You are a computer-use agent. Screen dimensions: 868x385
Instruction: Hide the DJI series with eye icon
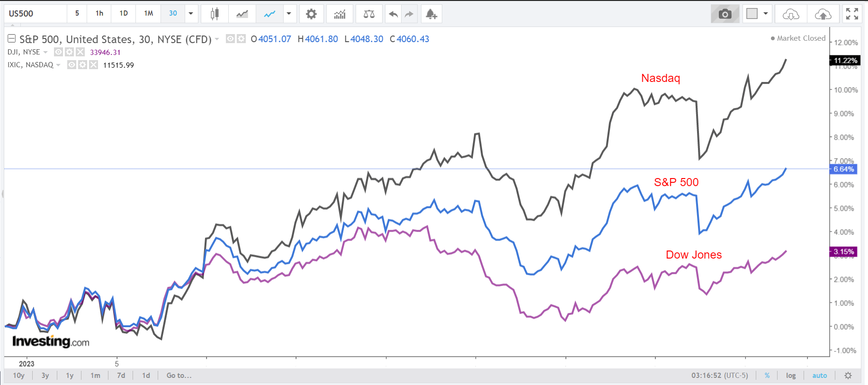pos(58,52)
